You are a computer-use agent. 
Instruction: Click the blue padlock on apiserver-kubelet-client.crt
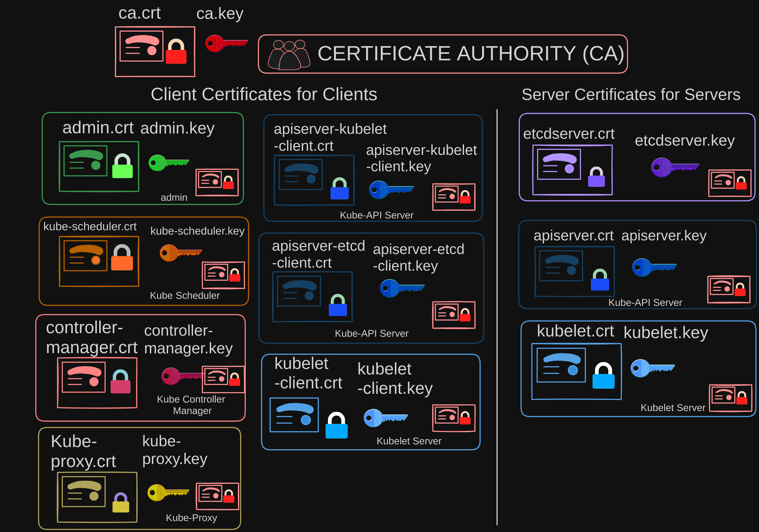click(339, 188)
